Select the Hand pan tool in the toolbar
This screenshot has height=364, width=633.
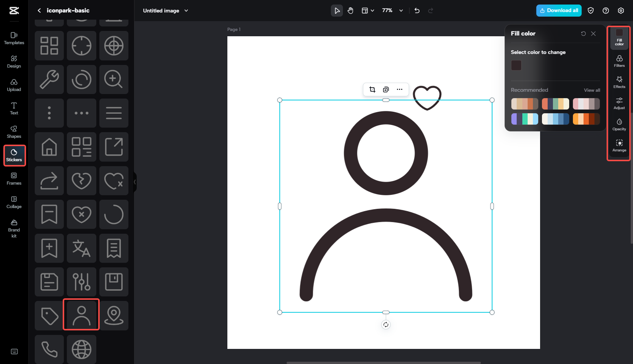[x=350, y=11]
